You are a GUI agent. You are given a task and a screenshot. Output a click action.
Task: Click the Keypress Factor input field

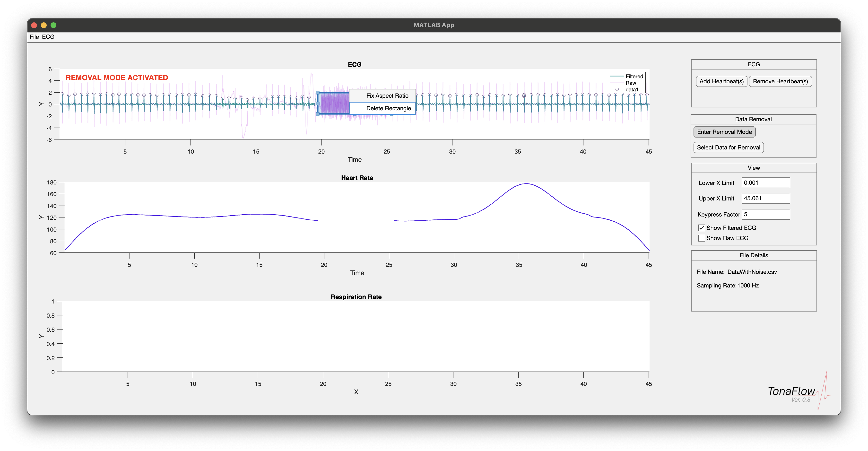click(765, 214)
